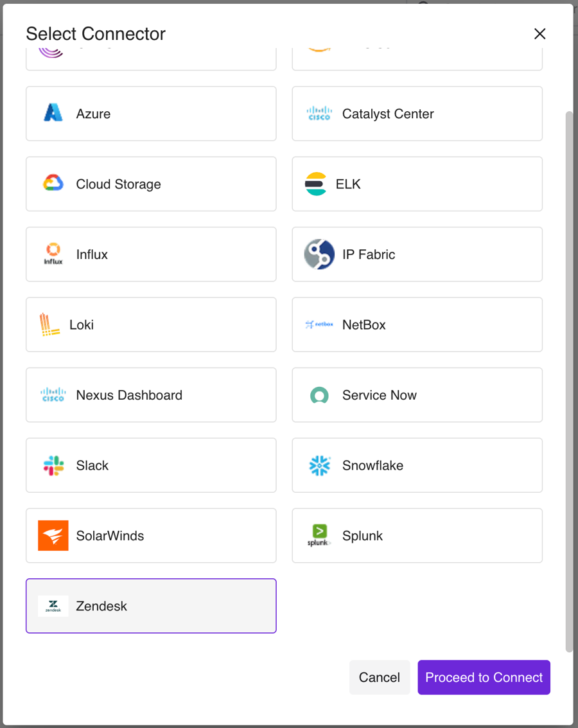
Task: Select the Cisco Catalyst Center logo
Action: [319, 114]
